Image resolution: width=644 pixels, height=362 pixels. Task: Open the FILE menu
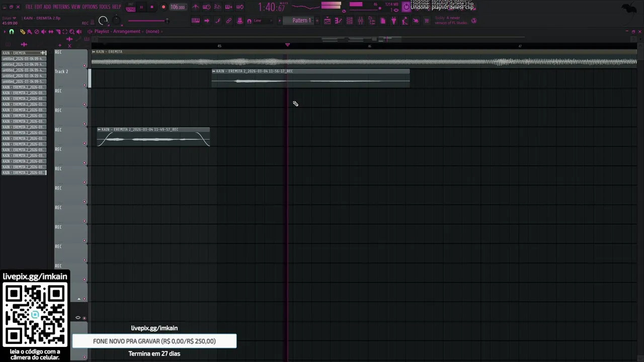29,7
